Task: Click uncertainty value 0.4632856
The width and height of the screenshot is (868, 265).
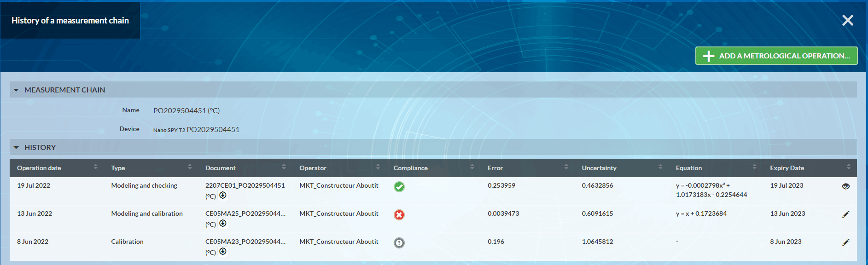Action: pyautogui.click(x=597, y=185)
